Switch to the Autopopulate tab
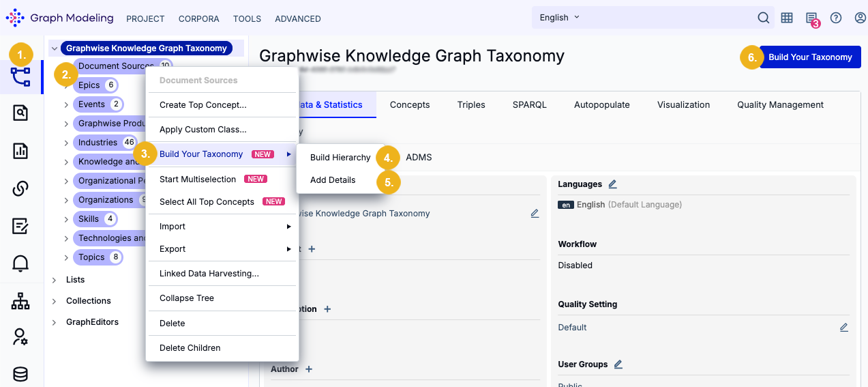 coord(602,105)
